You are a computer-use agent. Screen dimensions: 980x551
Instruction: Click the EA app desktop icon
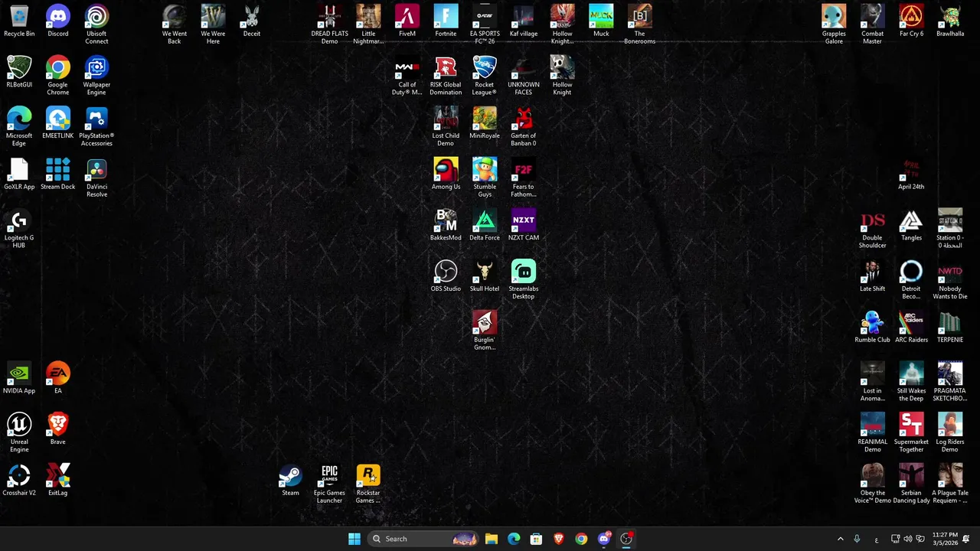click(x=58, y=378)
